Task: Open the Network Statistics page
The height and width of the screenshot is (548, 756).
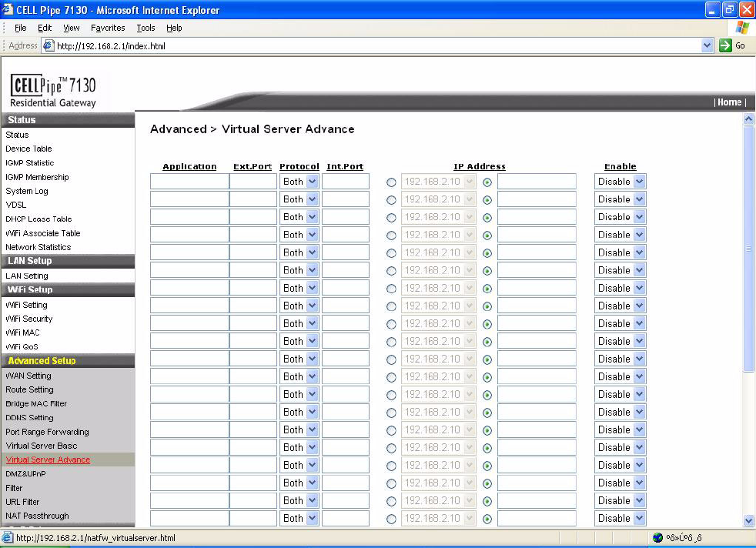Action: coord(38,247)
